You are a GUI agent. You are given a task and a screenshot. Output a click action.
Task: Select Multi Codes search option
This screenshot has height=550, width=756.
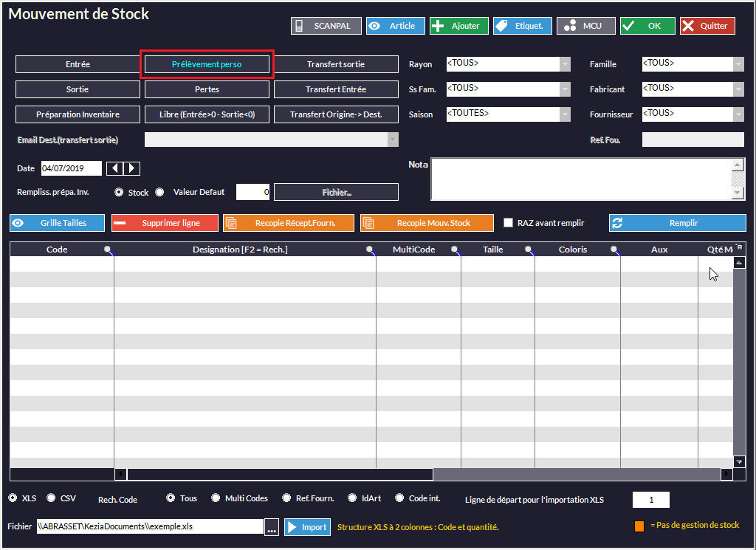coord(216,498)
